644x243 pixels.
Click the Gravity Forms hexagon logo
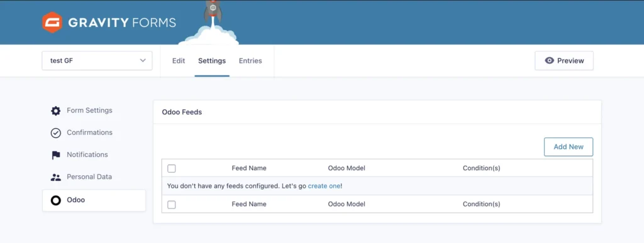(x=52, y=23)
